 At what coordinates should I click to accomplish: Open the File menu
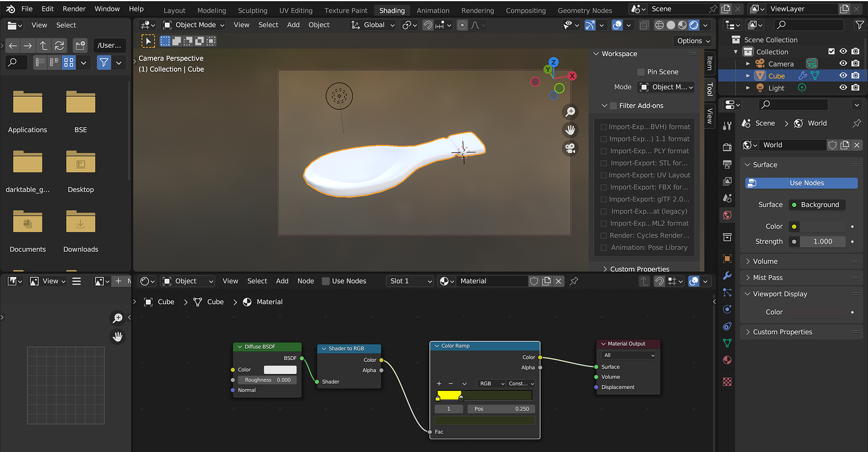click(x=26, y=9)
